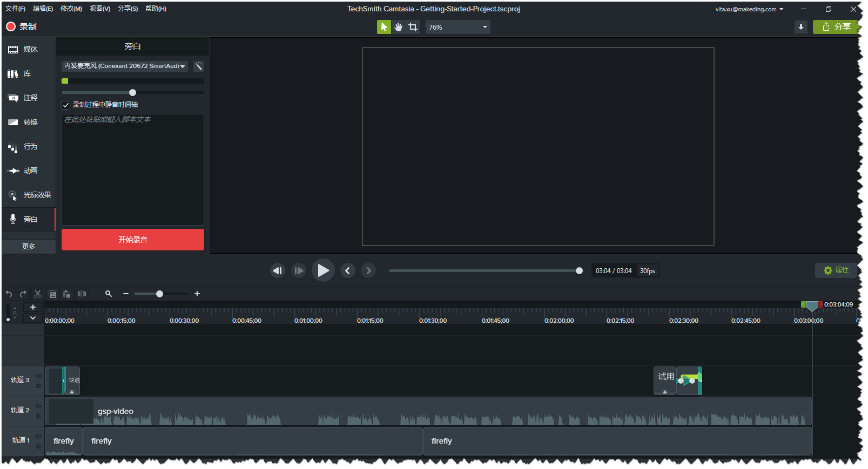
Task: Toggle visibility eye of track 2 (轨道 2)
Action: click(38, 406)
